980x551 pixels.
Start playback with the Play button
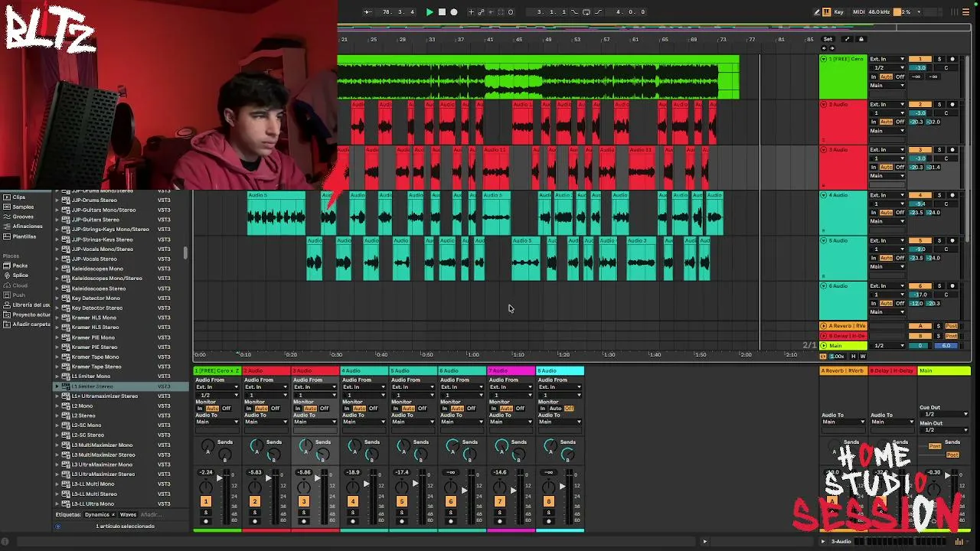430,12
